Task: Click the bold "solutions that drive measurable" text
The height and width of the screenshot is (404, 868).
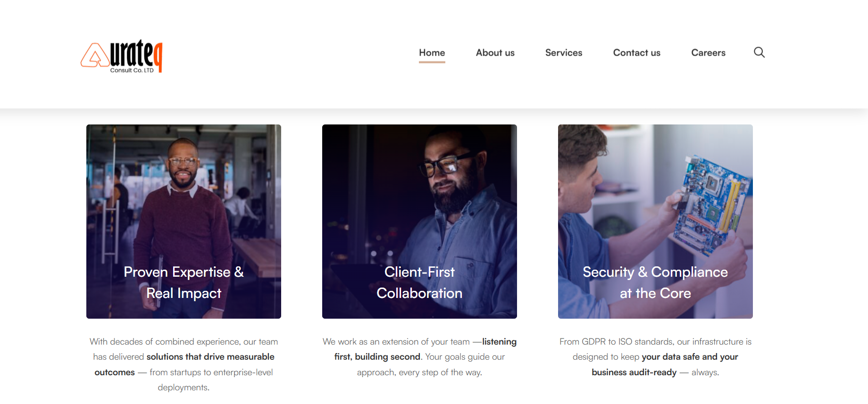Action: (210, 357)
